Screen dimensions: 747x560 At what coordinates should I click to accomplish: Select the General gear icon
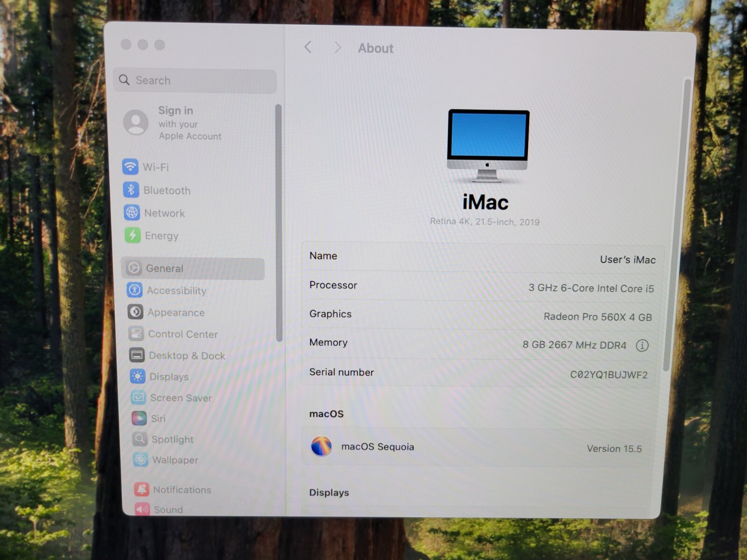click(x=134, y=268)
